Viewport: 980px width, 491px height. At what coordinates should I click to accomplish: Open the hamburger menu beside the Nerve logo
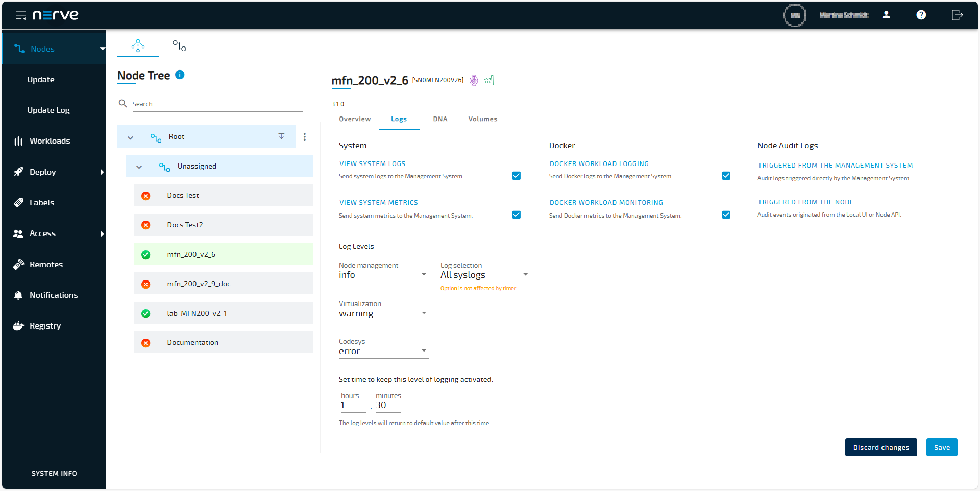21,15
